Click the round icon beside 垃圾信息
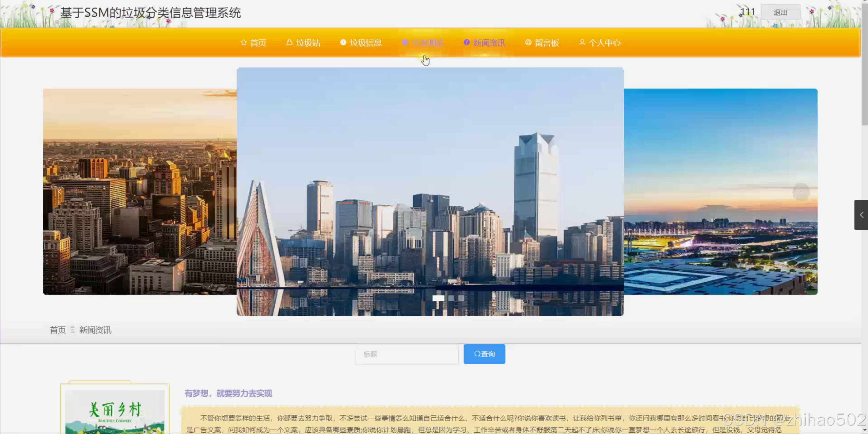 tap(343, 42)
